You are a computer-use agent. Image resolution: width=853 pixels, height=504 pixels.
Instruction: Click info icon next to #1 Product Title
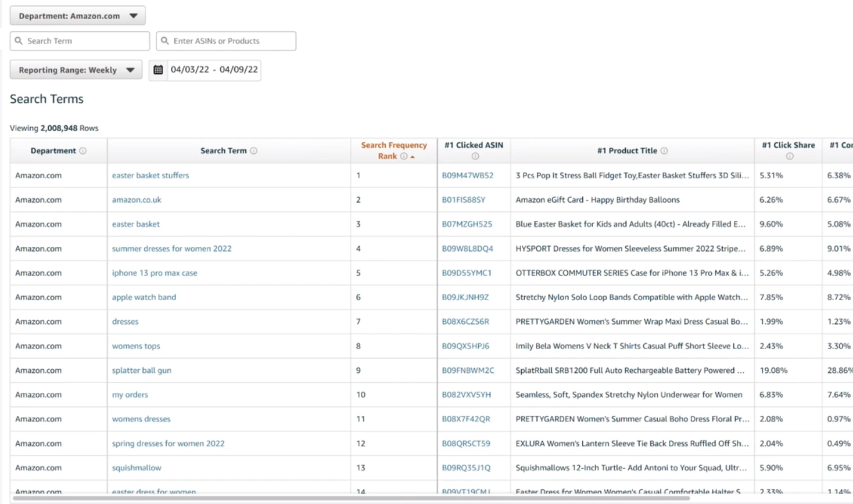click(x=664, y=151)
